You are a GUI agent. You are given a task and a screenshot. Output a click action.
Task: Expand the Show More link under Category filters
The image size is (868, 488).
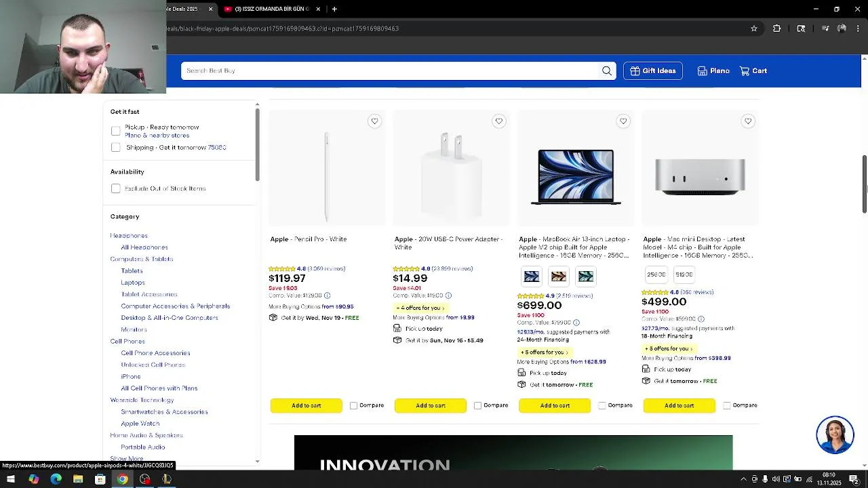pyautogui.click(x=127, y=459)
